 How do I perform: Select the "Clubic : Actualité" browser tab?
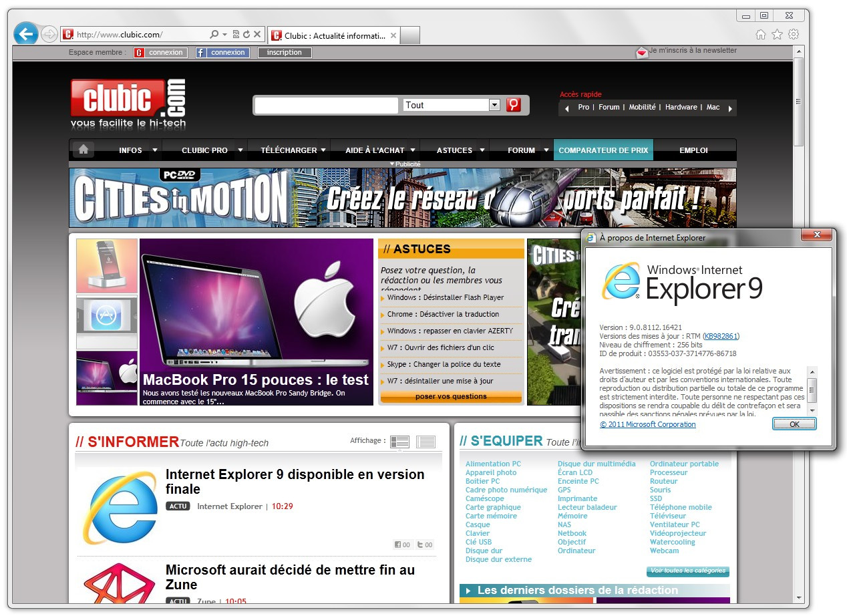(329, 35)
